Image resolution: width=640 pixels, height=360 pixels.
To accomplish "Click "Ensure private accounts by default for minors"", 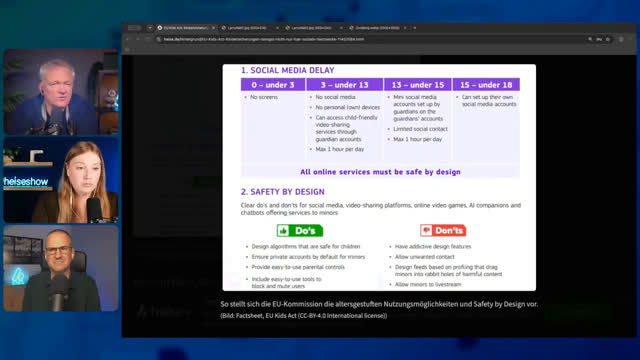I will (x=308, y=257).
